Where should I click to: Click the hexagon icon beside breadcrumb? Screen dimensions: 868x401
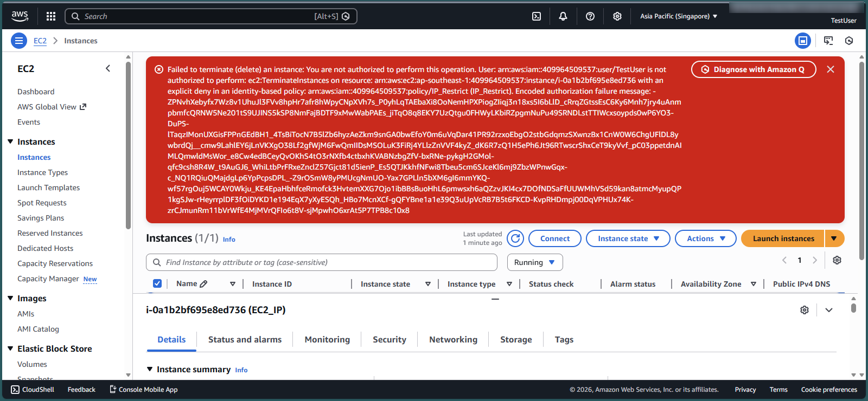(x=849, y=41)
